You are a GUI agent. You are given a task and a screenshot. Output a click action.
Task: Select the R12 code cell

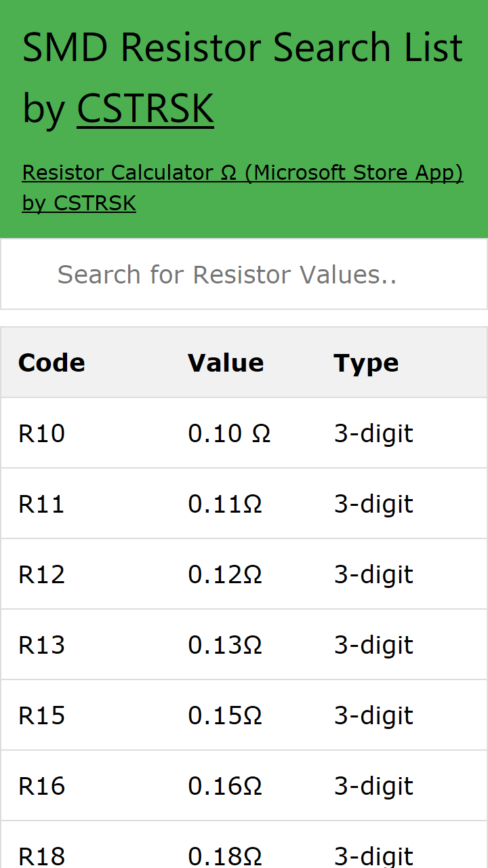[x=42, y=574]
